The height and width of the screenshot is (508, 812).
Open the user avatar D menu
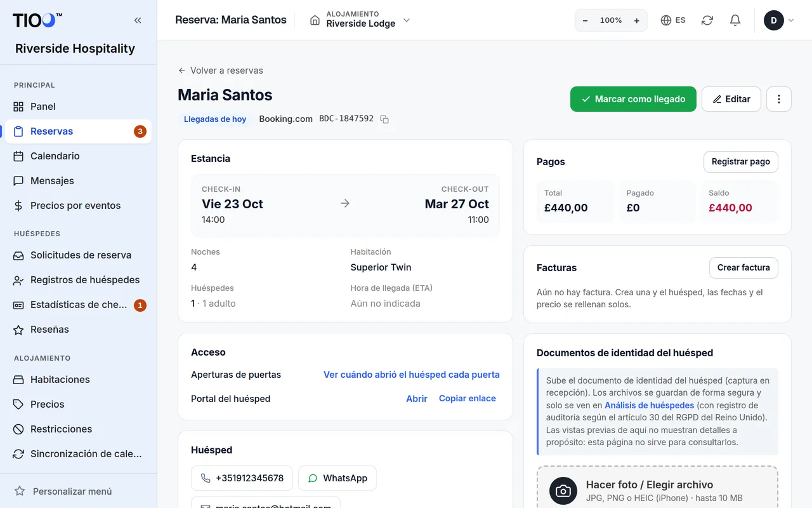click(x=779, y=20)
